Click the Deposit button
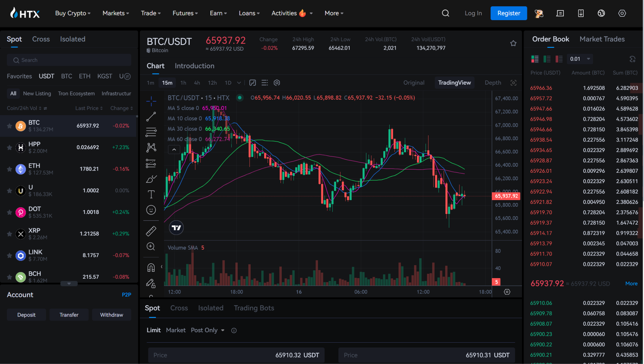 coord(26,315)
